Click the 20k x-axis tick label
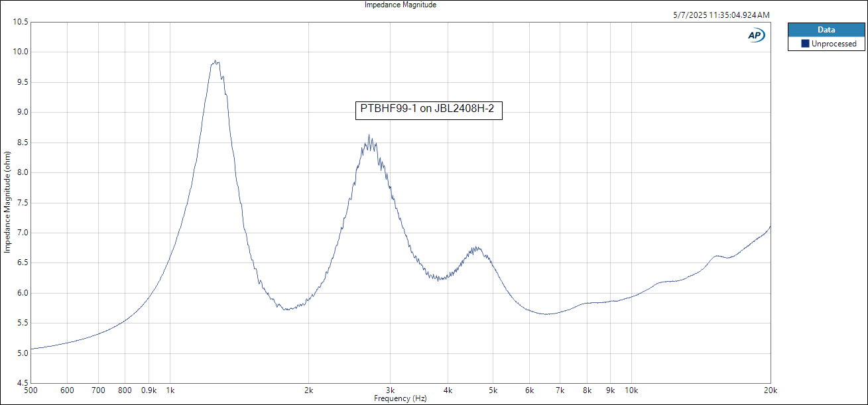868x405 pixels. (771, 390)
